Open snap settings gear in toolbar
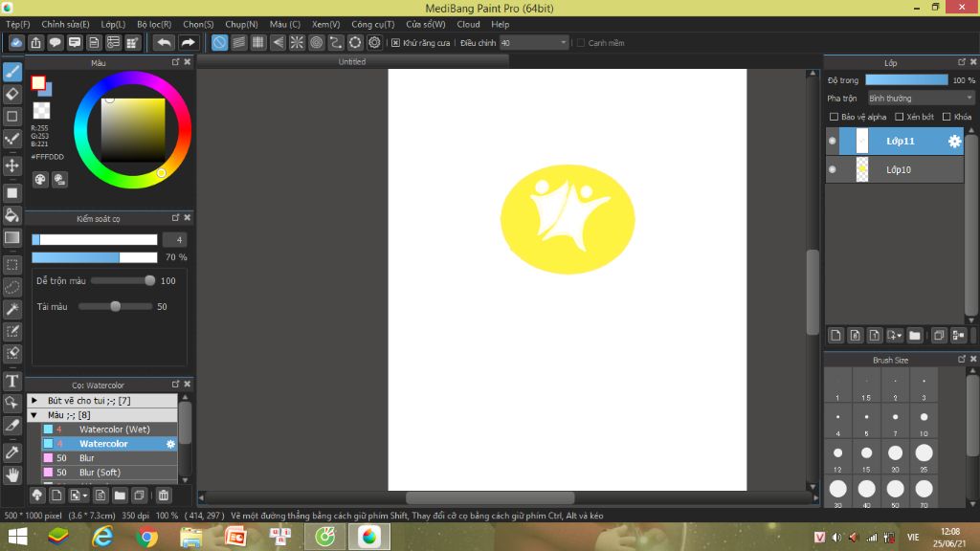 point(374,42)
